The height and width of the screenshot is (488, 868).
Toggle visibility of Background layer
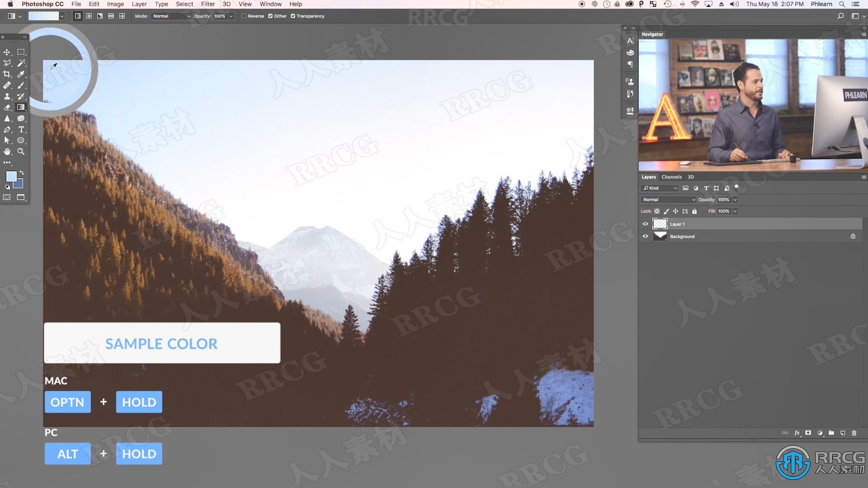tap(646, 236)
